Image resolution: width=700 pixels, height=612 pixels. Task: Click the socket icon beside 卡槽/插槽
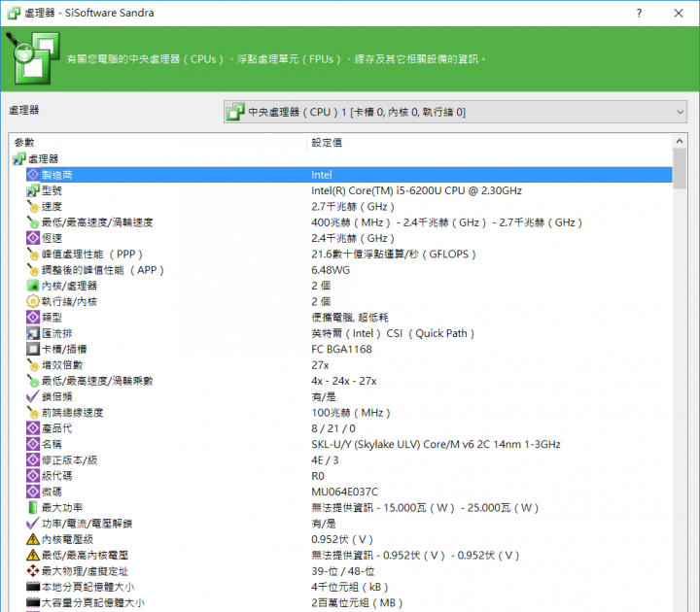[33, 350]
